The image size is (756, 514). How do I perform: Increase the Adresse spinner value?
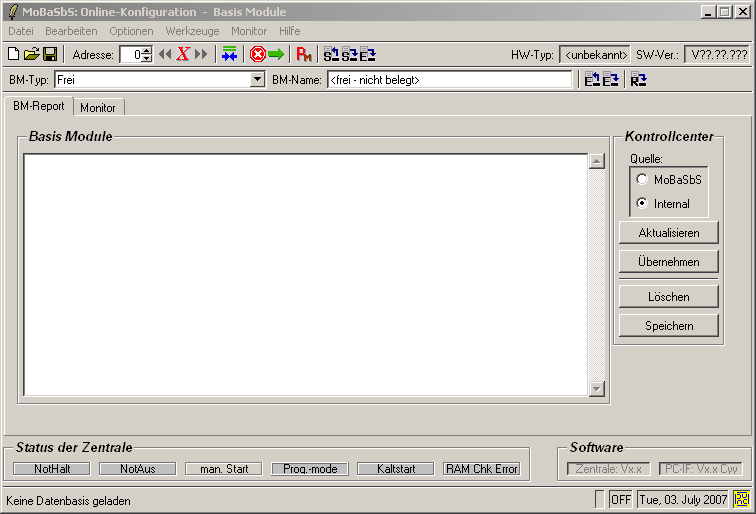147,51
